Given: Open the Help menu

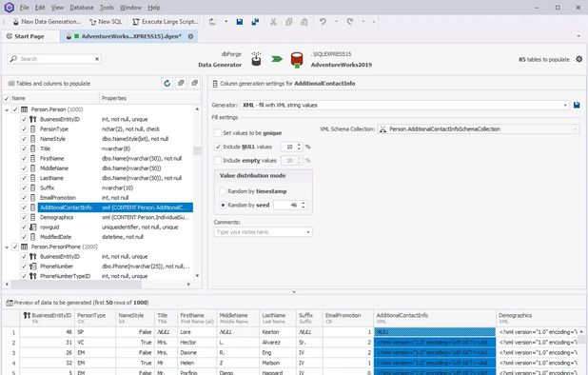Looking at the screenshot, I should (154, 7).
